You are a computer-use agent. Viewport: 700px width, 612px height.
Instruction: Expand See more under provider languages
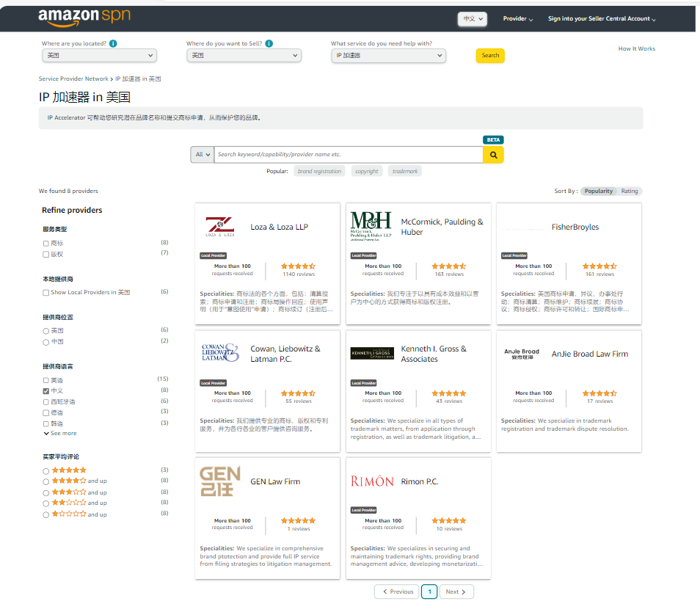pos(59,434)
